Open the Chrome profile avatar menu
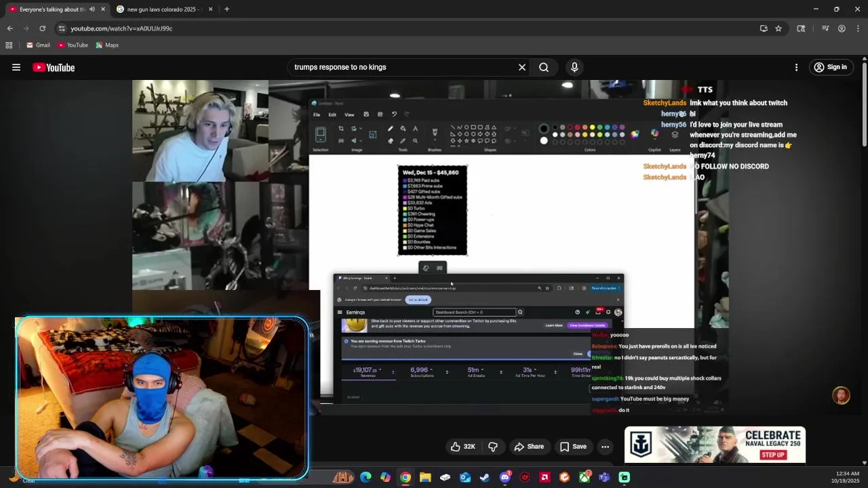Viewport: 868px width, 488px height. pos(842,28)
